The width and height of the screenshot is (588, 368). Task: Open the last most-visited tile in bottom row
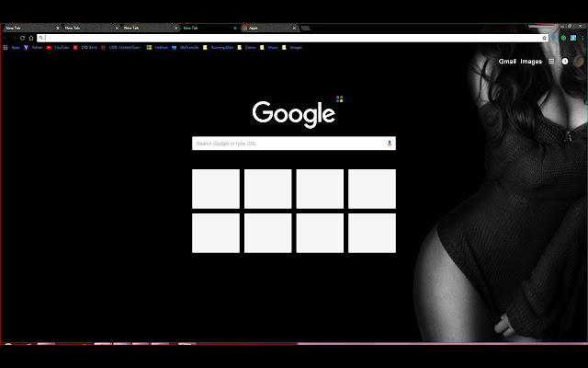(372, 233)
